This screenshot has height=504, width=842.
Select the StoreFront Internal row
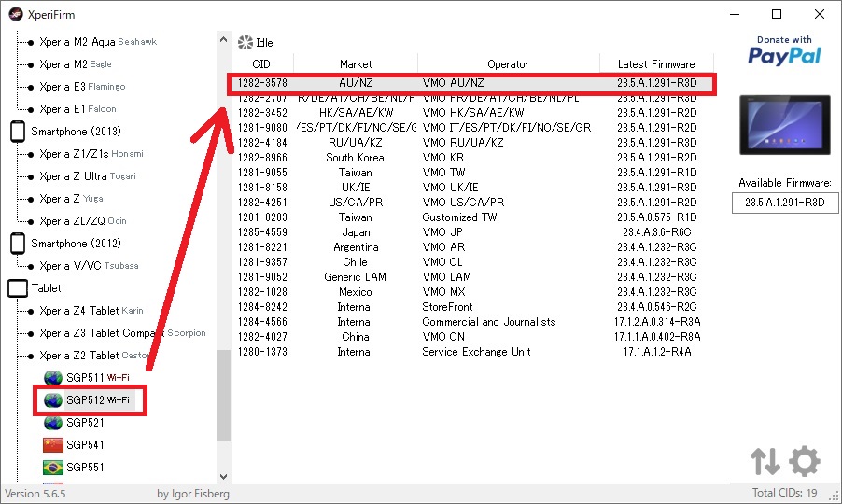point(472,307)
